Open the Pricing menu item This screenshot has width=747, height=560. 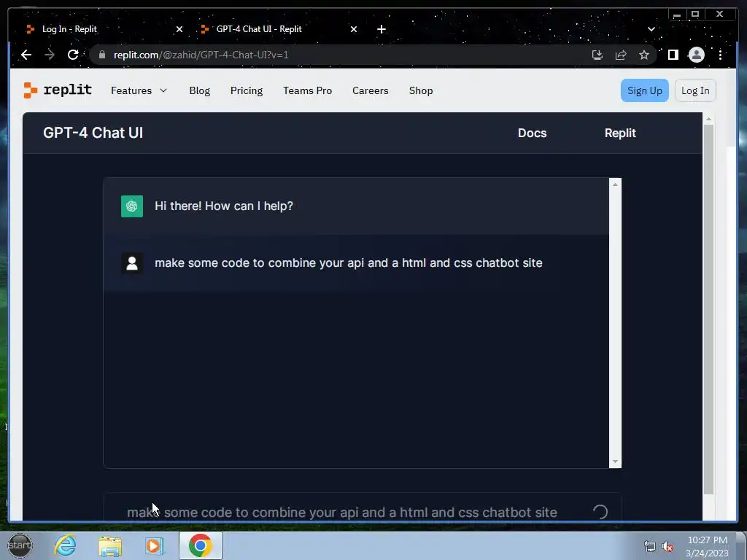247,90
